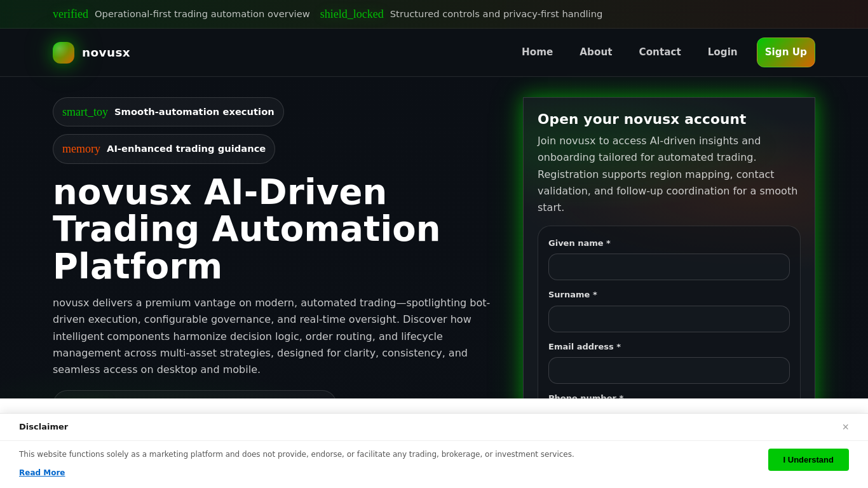Click the 'Disclaimer' title text
The image size is (868, 488).
coord(43,427)
